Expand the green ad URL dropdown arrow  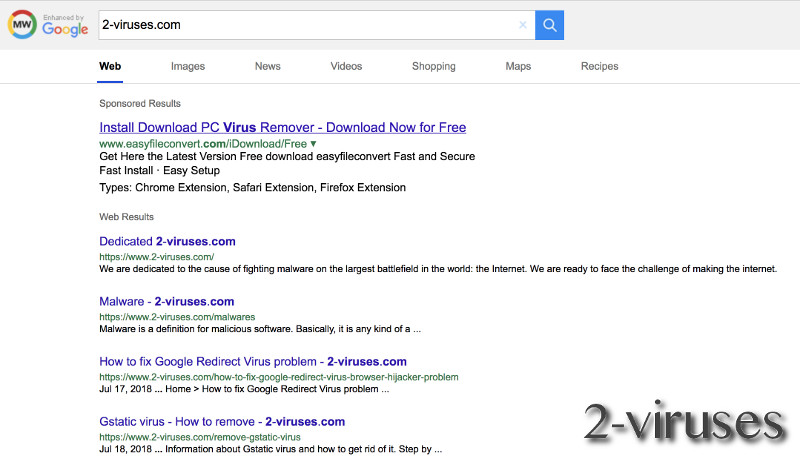pos(313,144)
